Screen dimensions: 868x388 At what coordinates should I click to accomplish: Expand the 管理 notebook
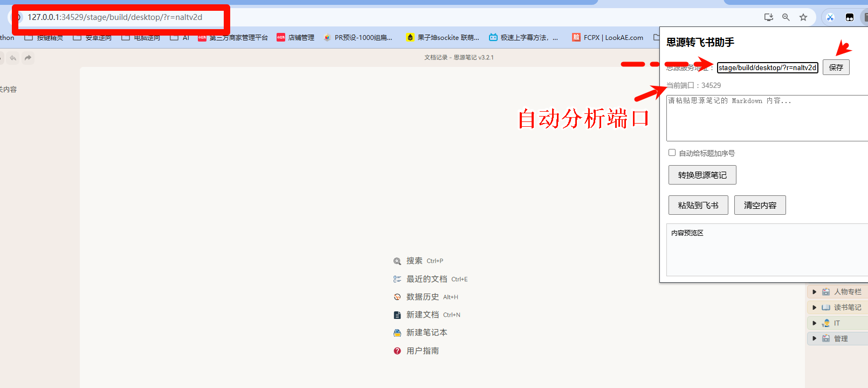(x=814, y=339)
